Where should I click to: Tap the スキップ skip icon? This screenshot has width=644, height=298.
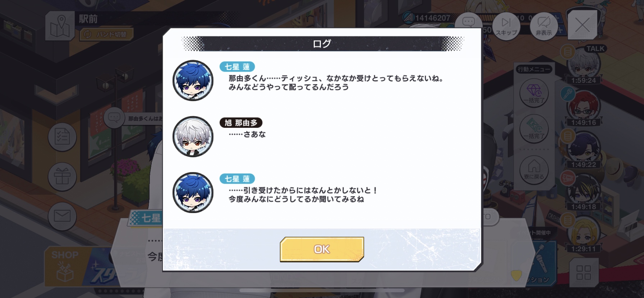pos(506,26)
